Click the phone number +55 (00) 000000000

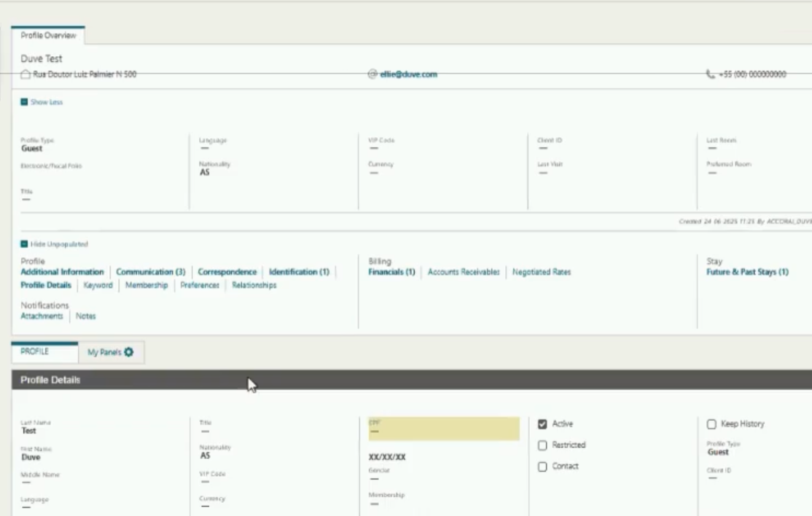pyautogui.click(x=752, y=74)
